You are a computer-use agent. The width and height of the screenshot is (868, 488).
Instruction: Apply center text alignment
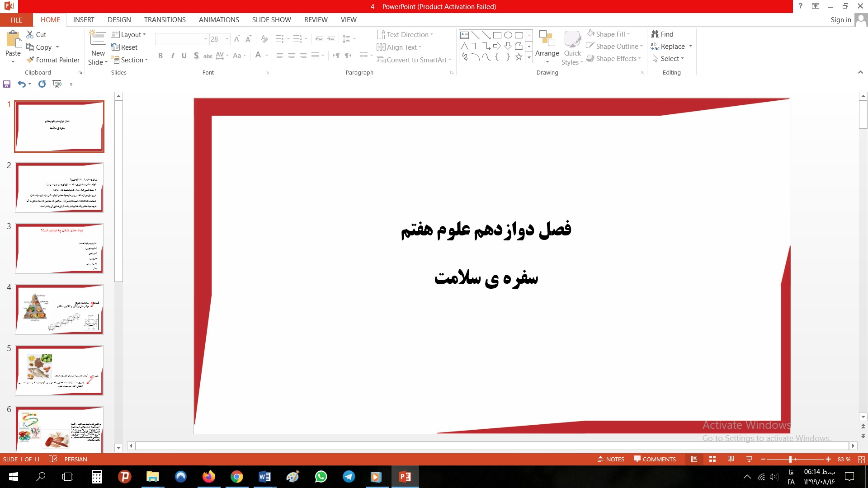pos(291,56)
